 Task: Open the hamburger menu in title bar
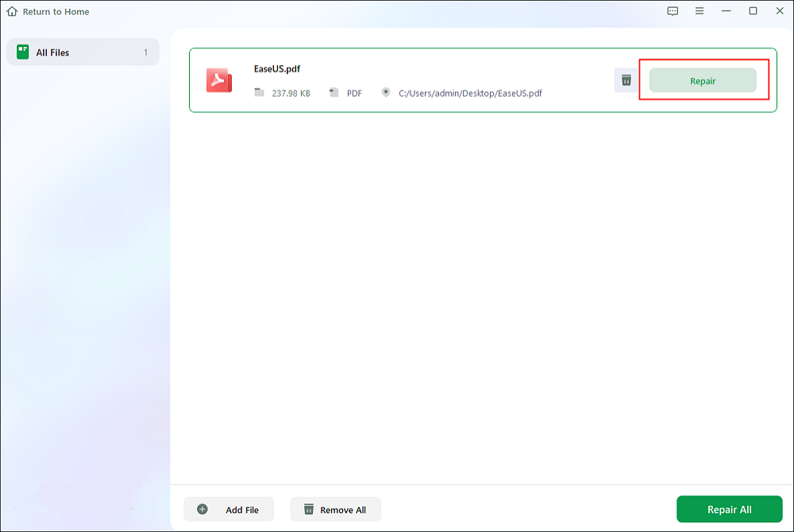(x=700, y=10)
